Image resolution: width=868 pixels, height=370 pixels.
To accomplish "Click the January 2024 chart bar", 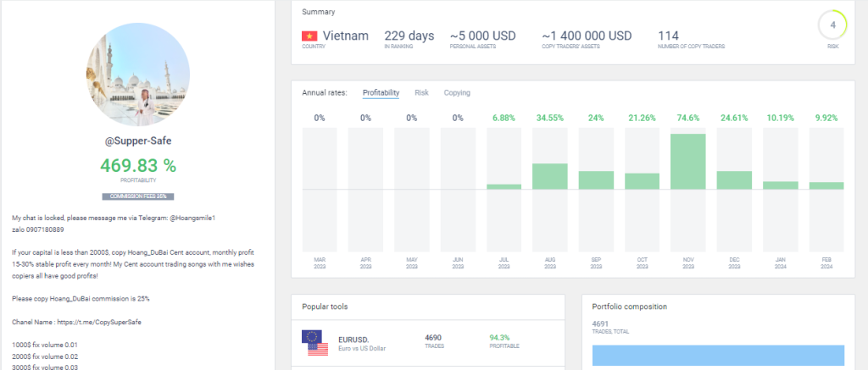I will (781, 185).
